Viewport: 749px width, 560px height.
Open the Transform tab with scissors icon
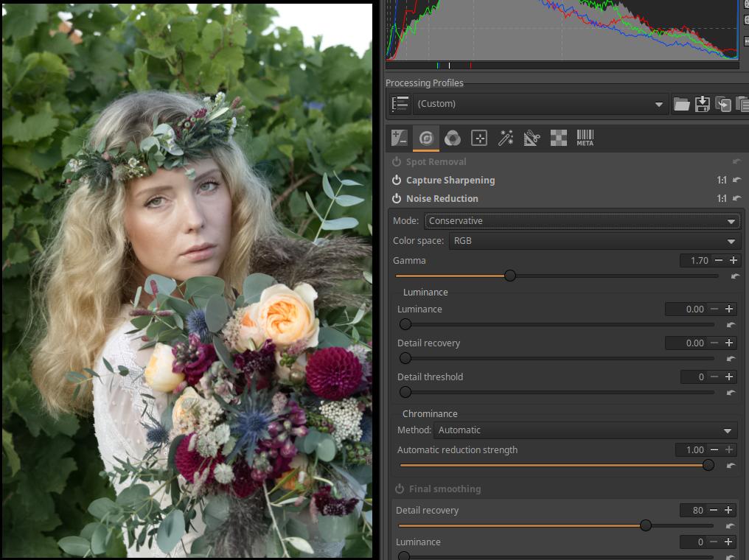click(532, 138)
